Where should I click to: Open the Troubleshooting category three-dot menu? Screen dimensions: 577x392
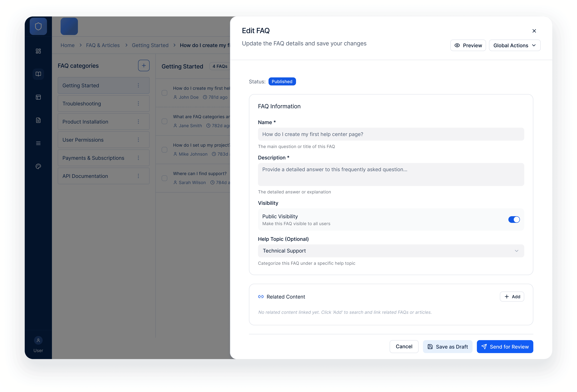coord(138,103)
